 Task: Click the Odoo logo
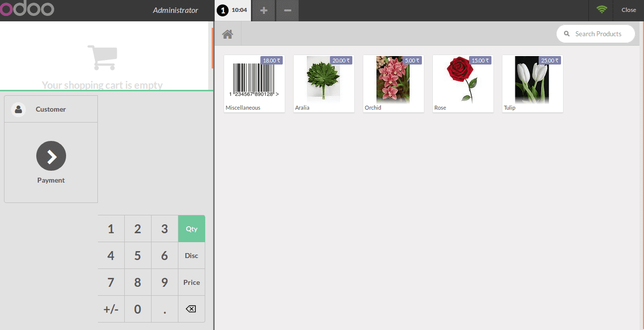27,9
